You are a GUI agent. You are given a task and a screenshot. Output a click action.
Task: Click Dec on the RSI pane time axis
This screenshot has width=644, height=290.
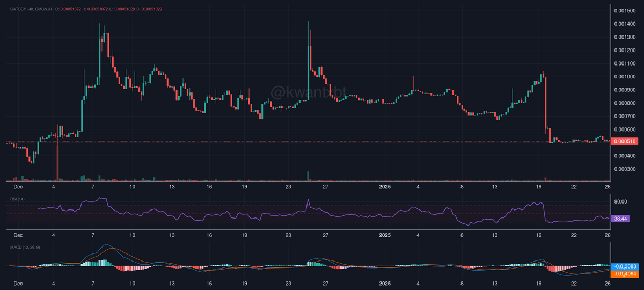[18, 235]
